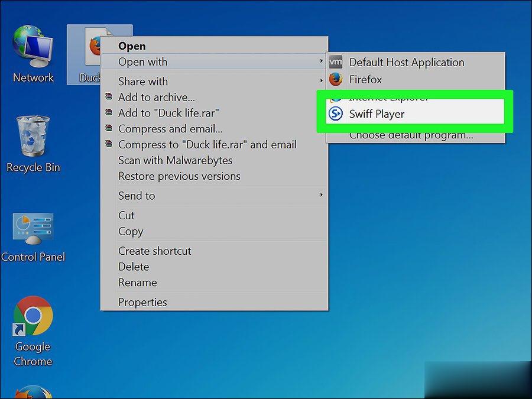Open the file with Swiff Player
532x399 pixels.
click(416, 114)
